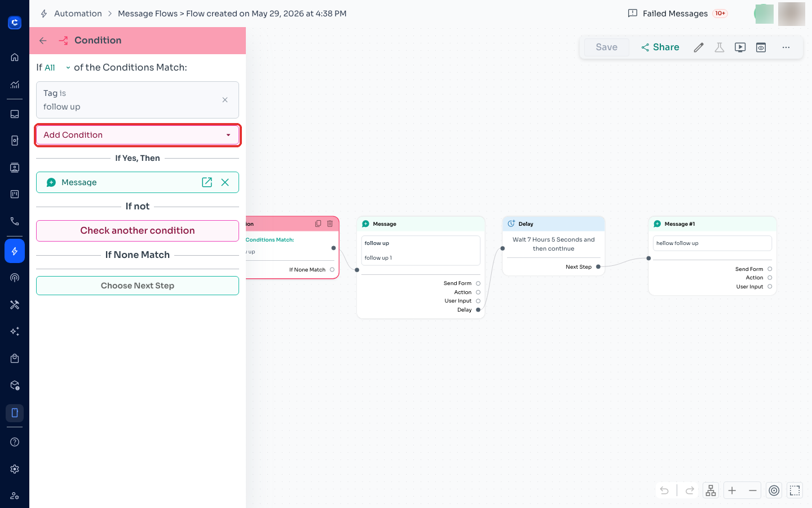
Task: Click the pencil edit icon in the toolbar
Action: coord(699,47)
